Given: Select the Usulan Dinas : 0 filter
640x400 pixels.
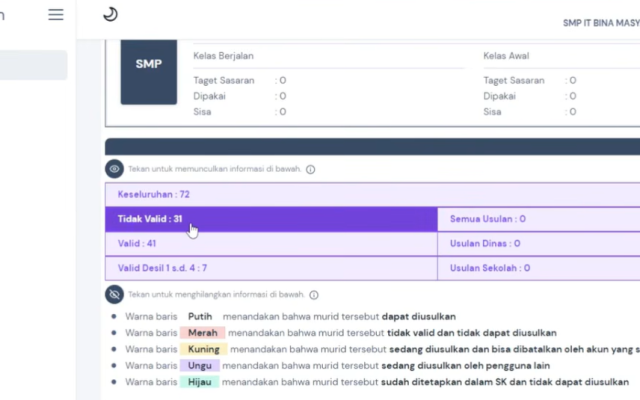Looking at the screenshot, I should click(539, 244).
